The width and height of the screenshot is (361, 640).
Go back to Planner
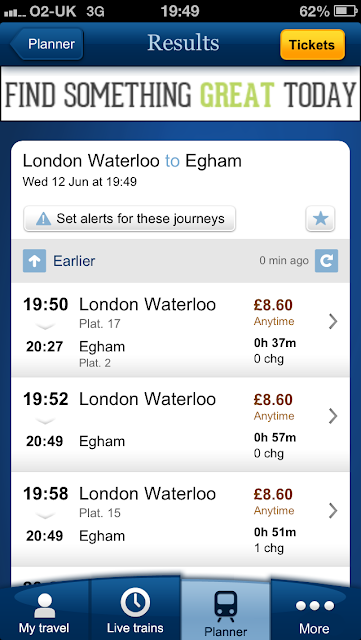47,44
